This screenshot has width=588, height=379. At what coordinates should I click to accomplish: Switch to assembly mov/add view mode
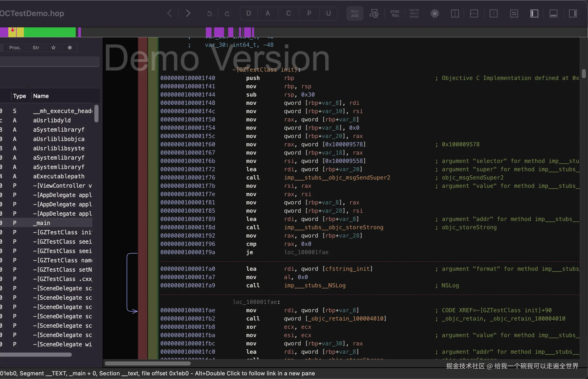coord(354,13)
